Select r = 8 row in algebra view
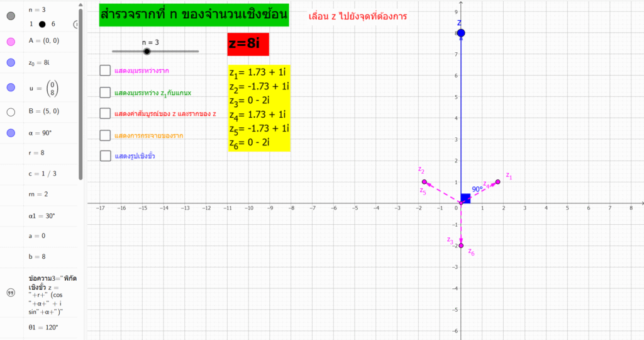 [x=39, y=153]
